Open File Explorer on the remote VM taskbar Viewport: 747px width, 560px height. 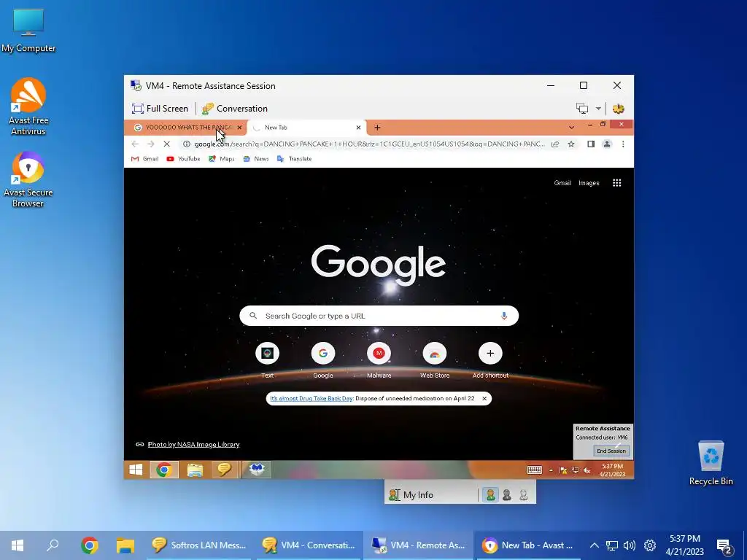(195, 470)
